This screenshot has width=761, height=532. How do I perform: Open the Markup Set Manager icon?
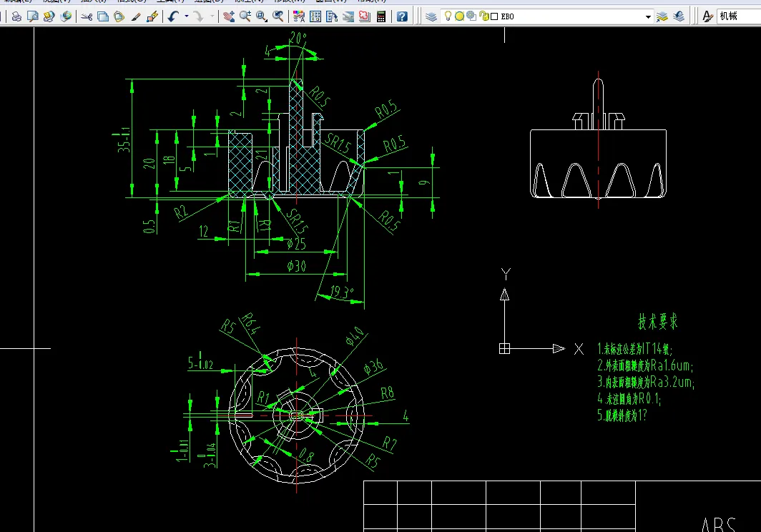[365, 16]
